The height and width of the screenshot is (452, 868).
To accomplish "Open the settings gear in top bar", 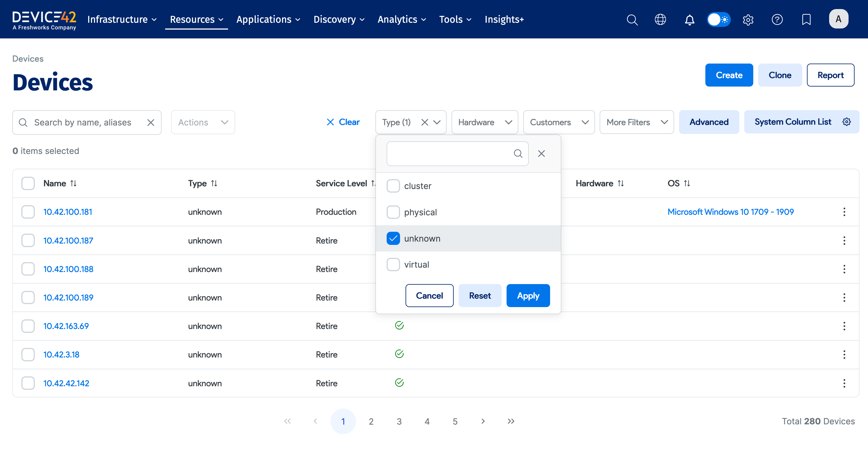I will [748, 19].
